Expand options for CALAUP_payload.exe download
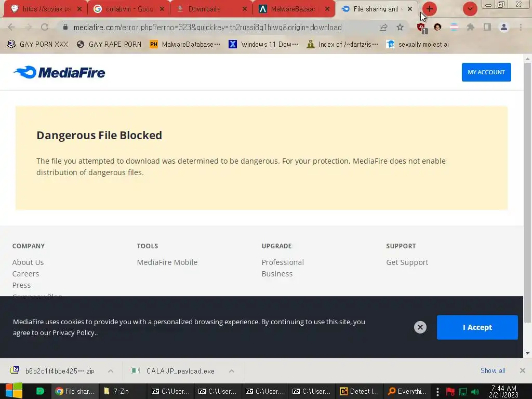532x399 pixels. click(x=232, y=371)
